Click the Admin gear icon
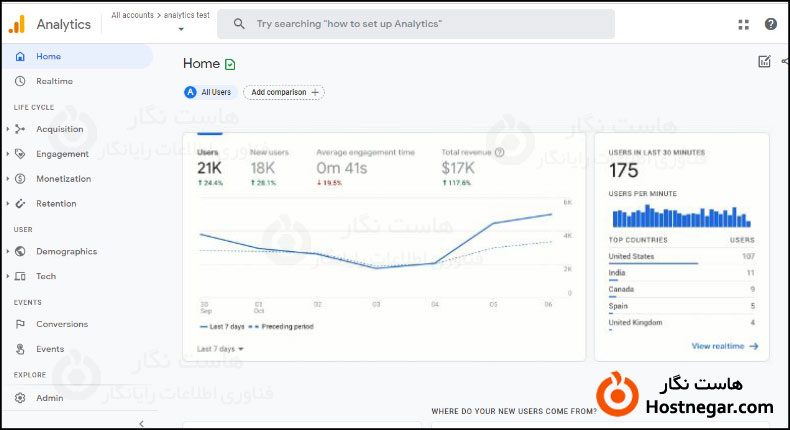This screenshot has width=790, height=430. click(x=20, y=398)
